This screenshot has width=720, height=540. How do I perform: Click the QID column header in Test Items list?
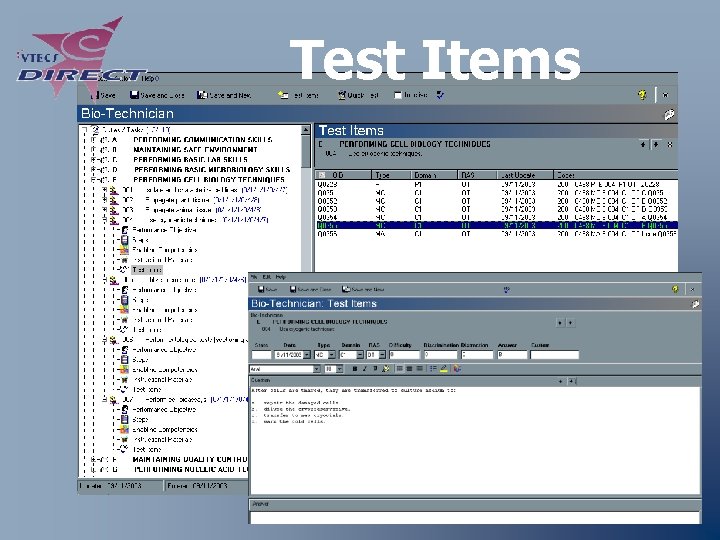[x=343, y=175]
